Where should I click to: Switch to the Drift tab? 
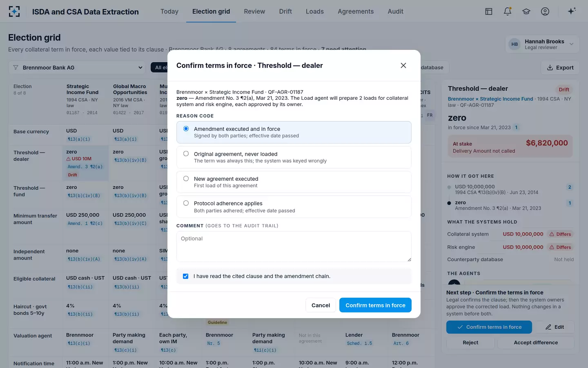(285, 11)
